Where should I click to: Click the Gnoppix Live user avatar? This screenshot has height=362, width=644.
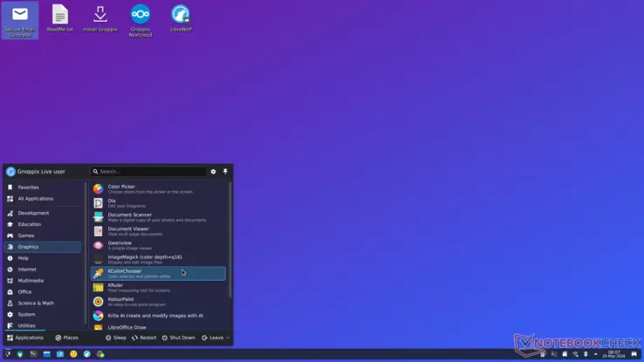(x=10, y=172)
